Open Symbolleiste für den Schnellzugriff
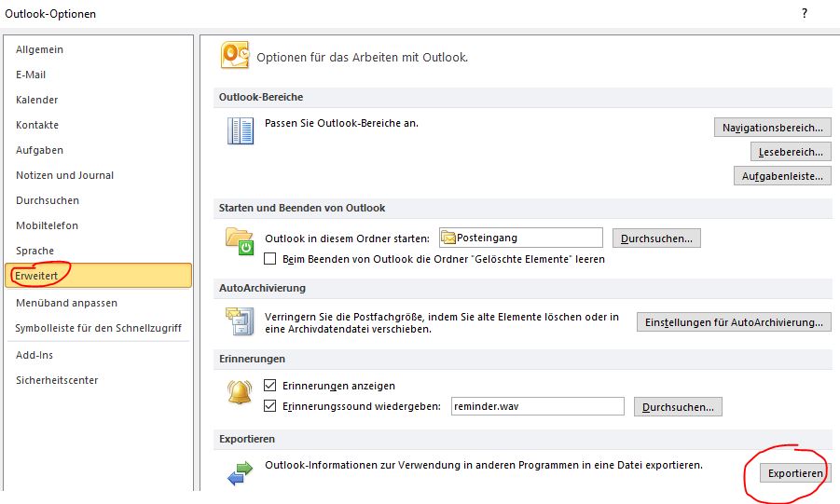840x504 pixels. pos(99,328)
